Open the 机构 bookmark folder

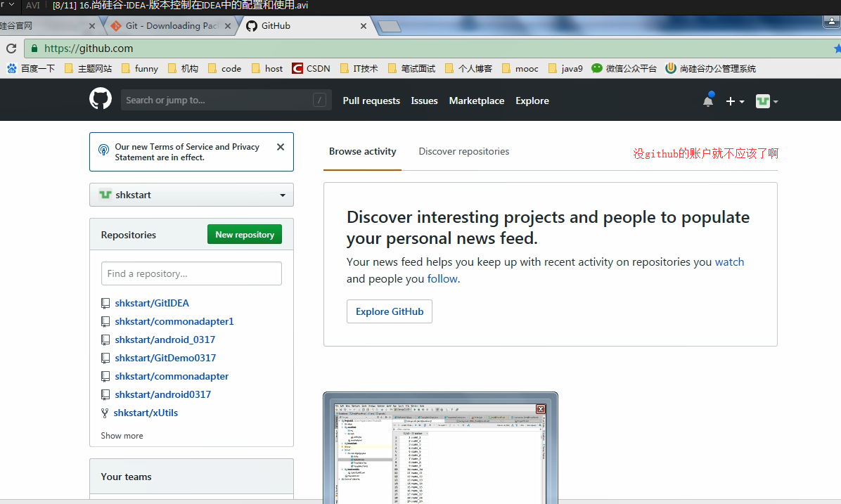coord(184,69)
